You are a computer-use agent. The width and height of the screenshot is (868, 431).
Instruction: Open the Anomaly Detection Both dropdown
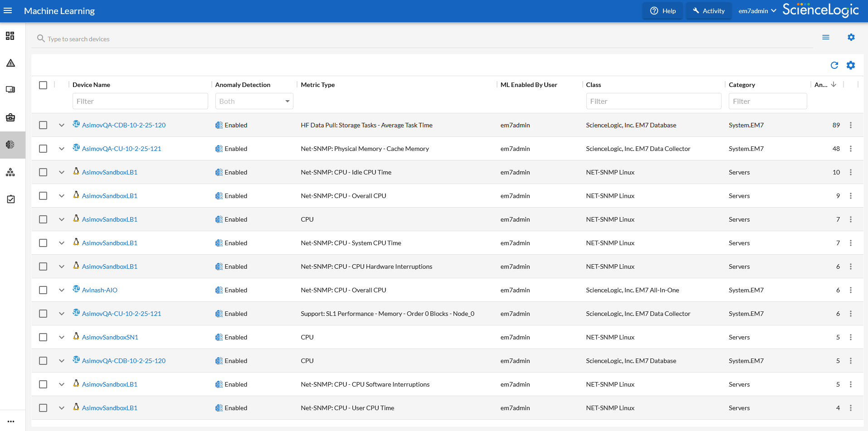[x=254, y=101]
